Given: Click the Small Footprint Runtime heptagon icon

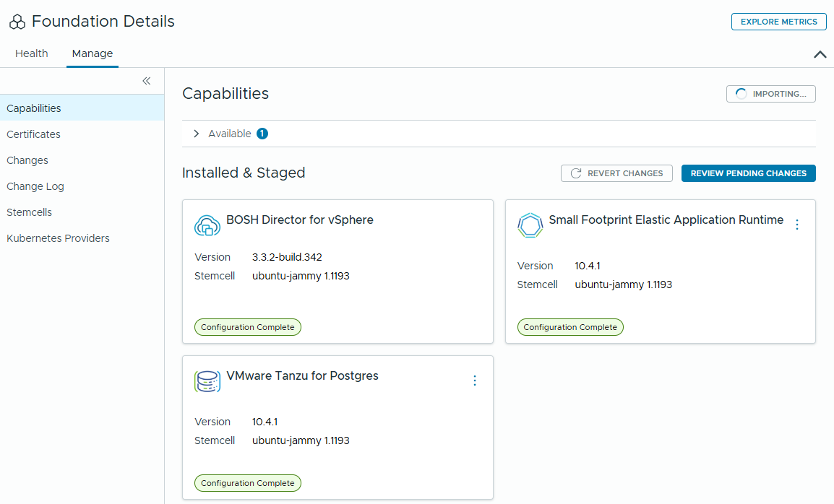Looking at the screenshot, I should coord(530,225).
